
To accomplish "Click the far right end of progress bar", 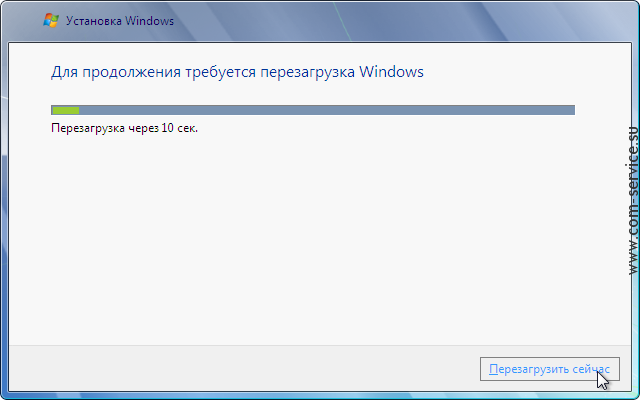I will (571, 110).
